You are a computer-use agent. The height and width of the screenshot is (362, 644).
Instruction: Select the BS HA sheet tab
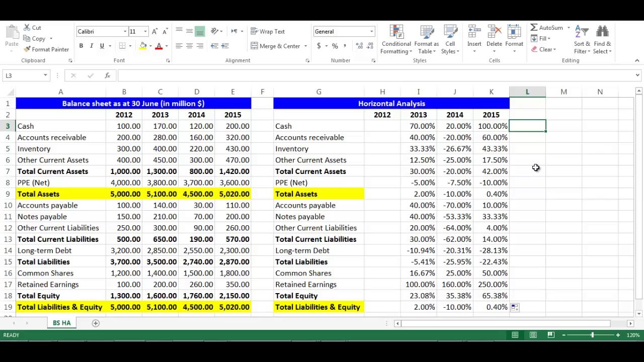[x=62, y=323]
